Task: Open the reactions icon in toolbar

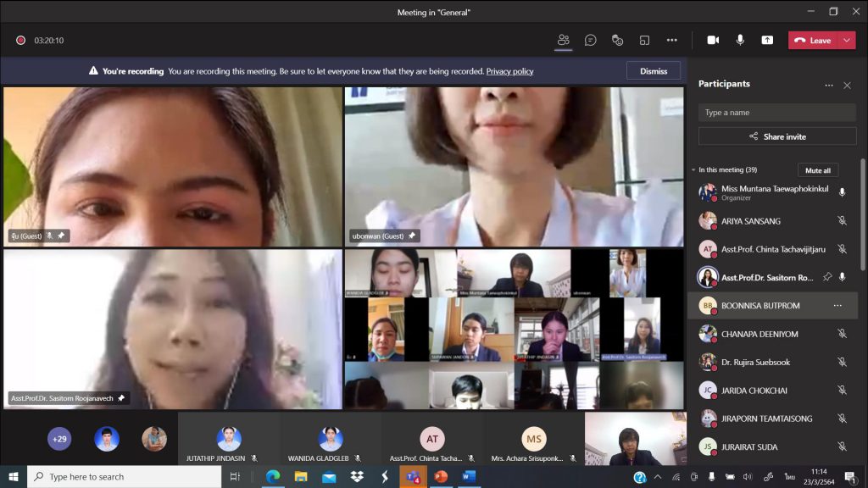Action: click(x=617, y=40)
